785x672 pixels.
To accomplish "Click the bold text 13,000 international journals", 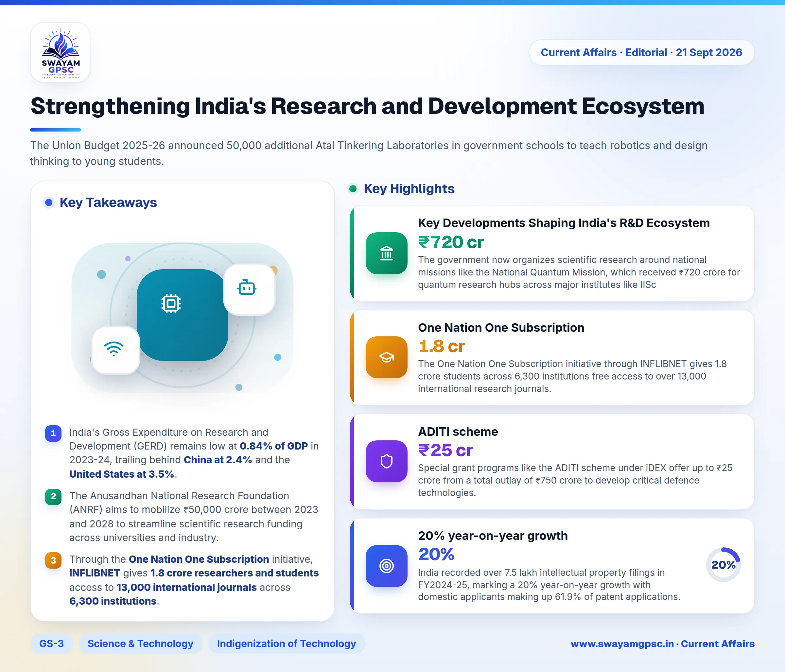I will [x=186, y=588].
